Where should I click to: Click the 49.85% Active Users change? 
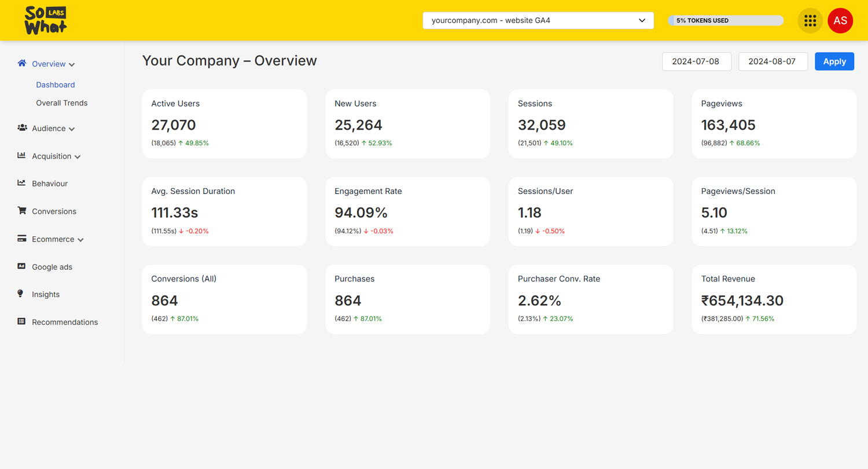(x=193, y=143)
